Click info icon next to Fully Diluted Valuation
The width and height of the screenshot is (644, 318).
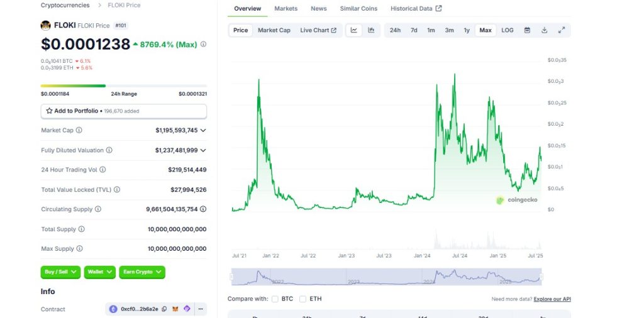tap(109, 150)
